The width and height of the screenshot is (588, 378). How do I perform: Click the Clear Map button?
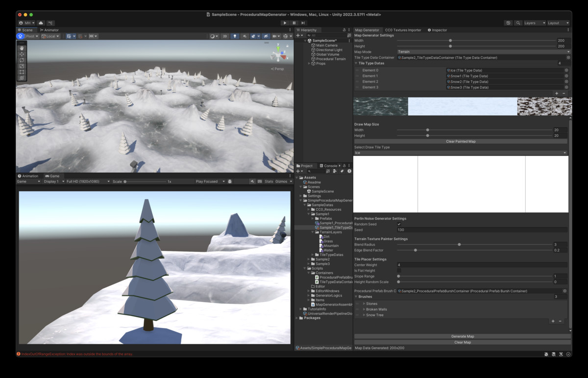click(463, 342)
